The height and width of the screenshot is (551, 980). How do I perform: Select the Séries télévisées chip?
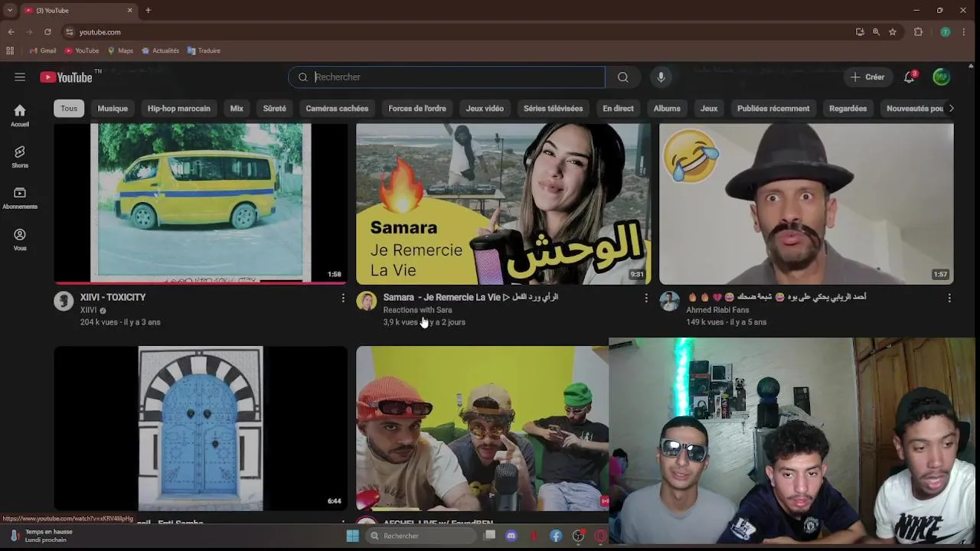pos(553,108)
